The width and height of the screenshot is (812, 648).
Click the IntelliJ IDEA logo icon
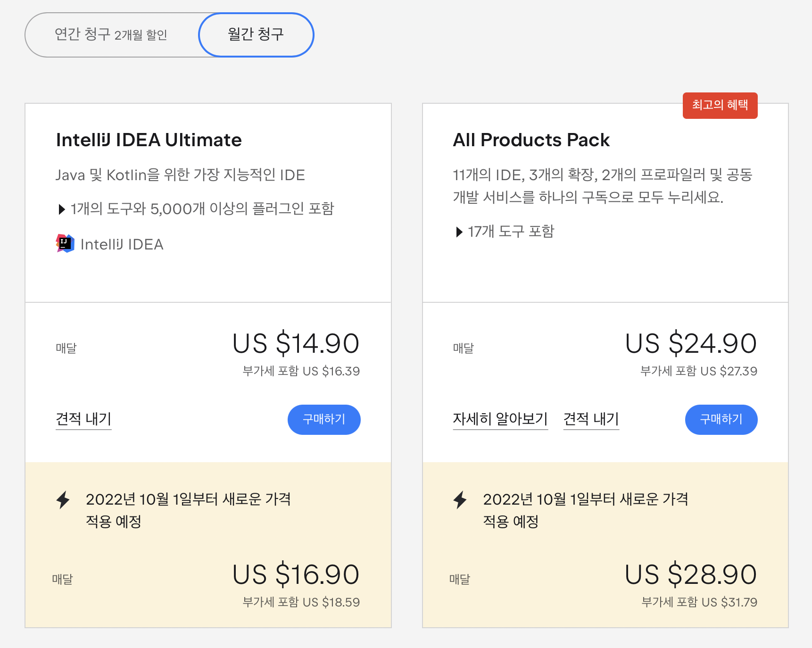pyautogui.click(x=65, y=243)
